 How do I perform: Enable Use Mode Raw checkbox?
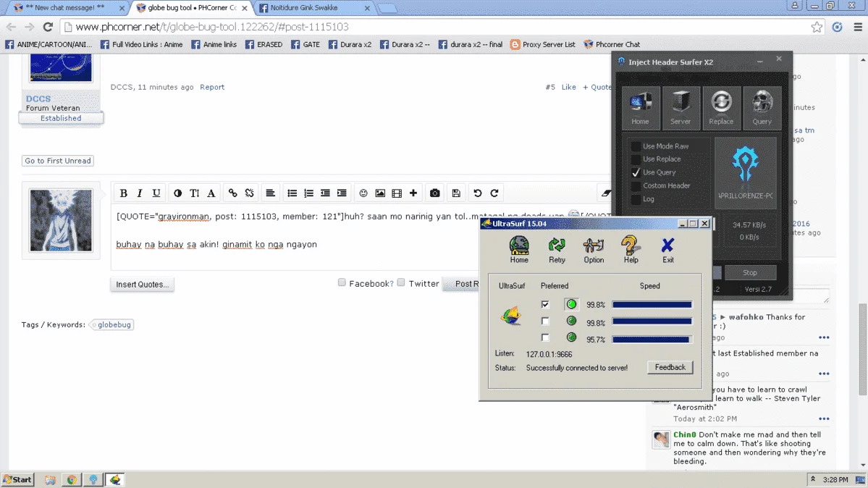pos(636,146)
